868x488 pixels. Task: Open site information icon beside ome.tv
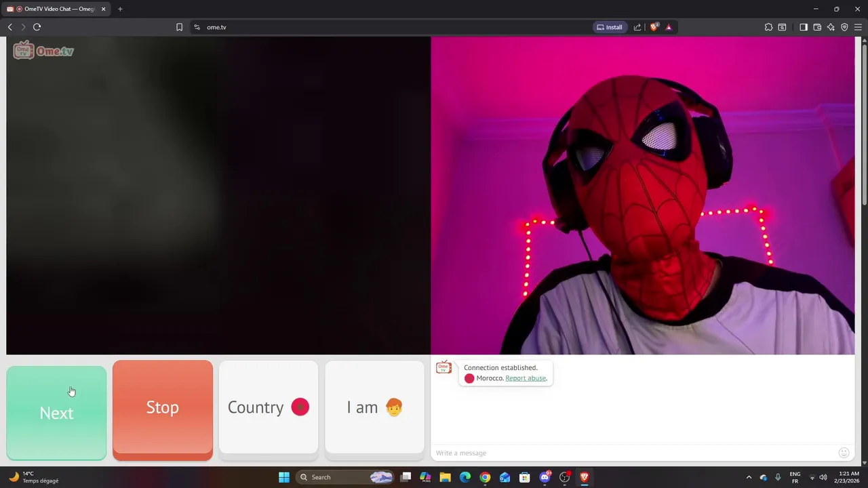(197, 27)
